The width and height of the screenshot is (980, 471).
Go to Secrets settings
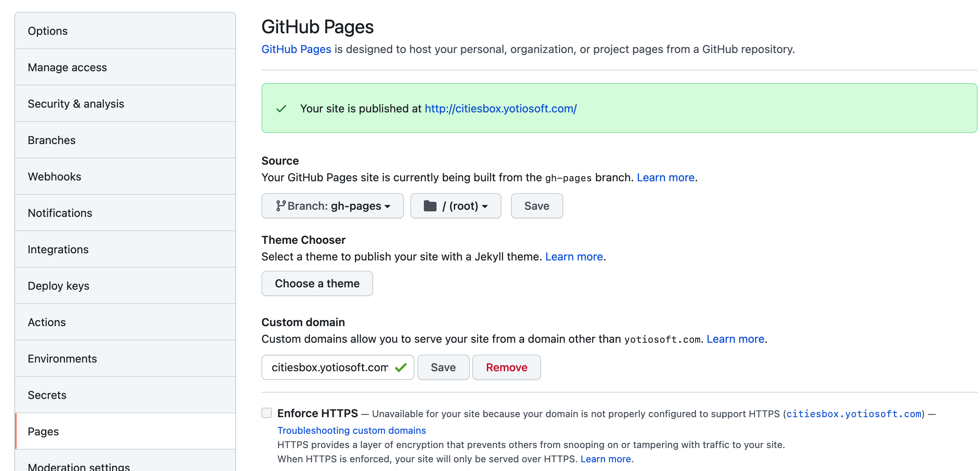pyautogui.click(x=125, y=395)
